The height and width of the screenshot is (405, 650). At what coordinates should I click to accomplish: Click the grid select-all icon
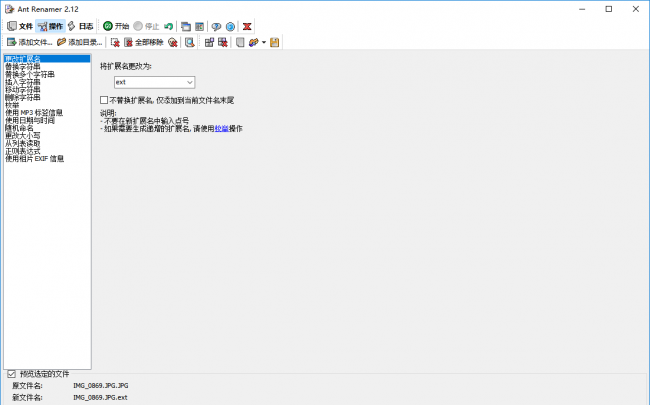coord(209,42)
